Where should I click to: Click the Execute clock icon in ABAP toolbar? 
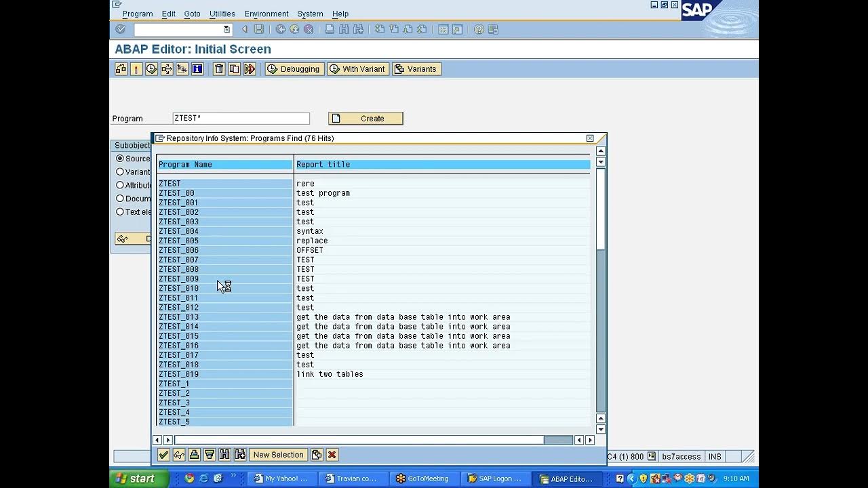151,68
